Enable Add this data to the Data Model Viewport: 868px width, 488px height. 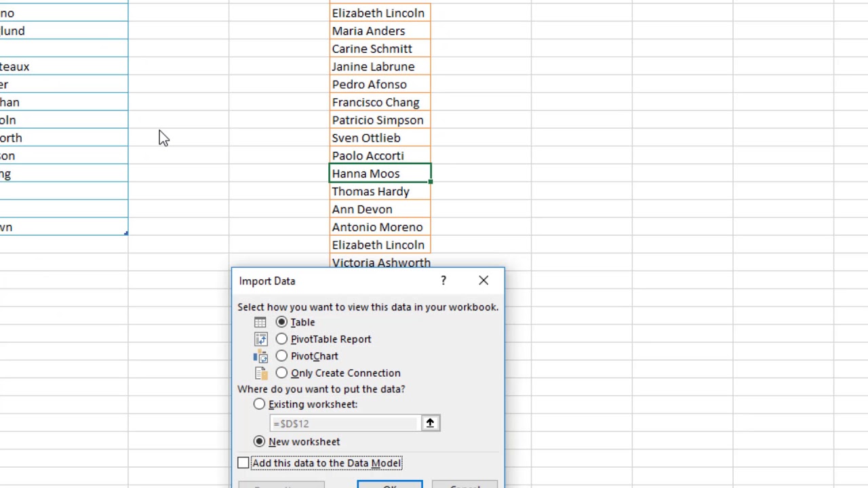pos(243,462)
